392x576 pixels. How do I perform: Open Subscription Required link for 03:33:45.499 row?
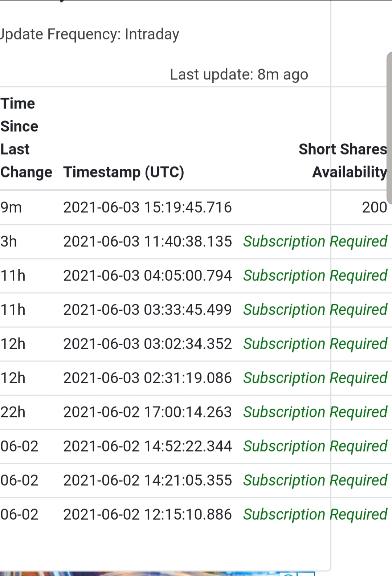pos(315,310)
